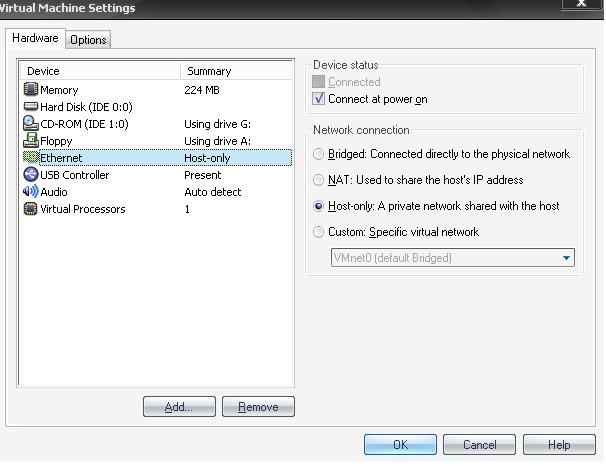The height and width of the screenshot is (466, 606).
Task: Click the Add device button
Action: (179, 407)
